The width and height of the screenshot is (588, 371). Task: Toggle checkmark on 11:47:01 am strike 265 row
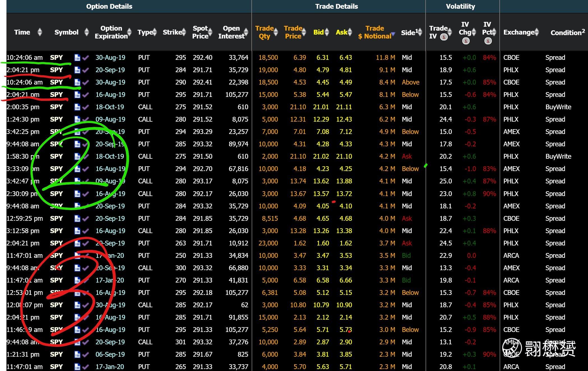(86, 367)
